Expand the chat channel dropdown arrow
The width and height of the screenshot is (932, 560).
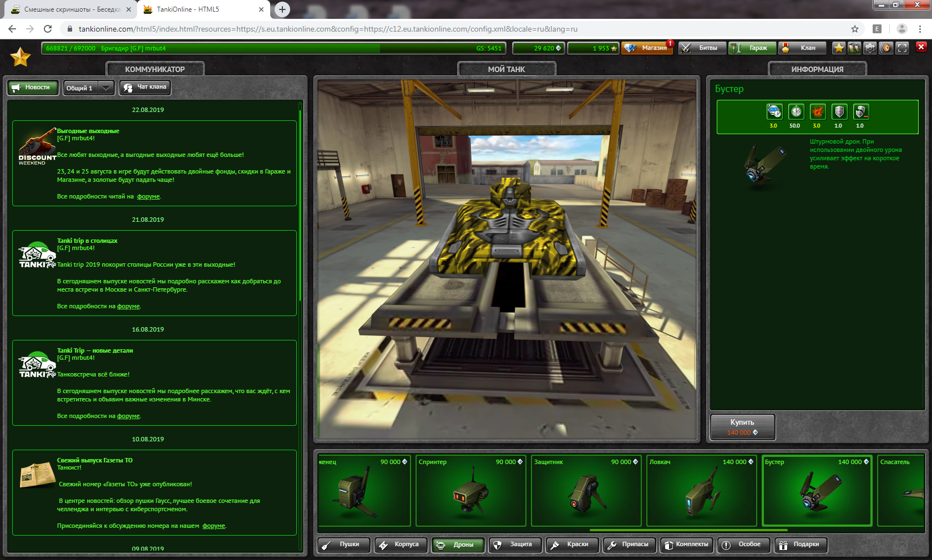coord(106,88)
